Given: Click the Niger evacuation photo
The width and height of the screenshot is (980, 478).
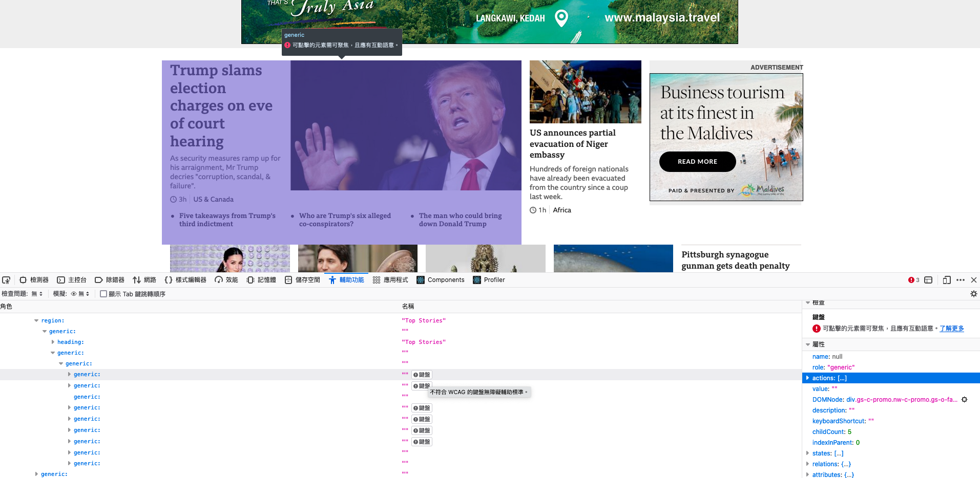Looking at the screenshot, I should click(x=586, y=92).
